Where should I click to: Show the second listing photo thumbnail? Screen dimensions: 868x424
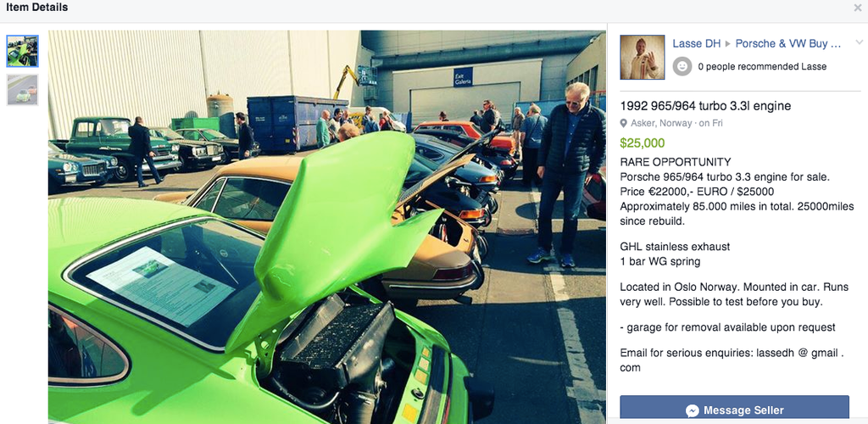click(23, 90)
